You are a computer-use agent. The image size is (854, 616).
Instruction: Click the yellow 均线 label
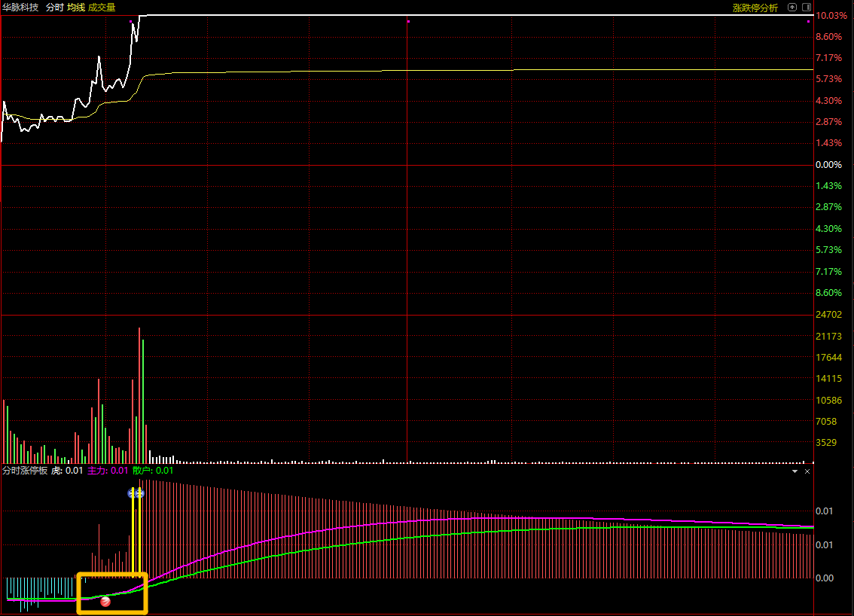(x=76, y=8)
